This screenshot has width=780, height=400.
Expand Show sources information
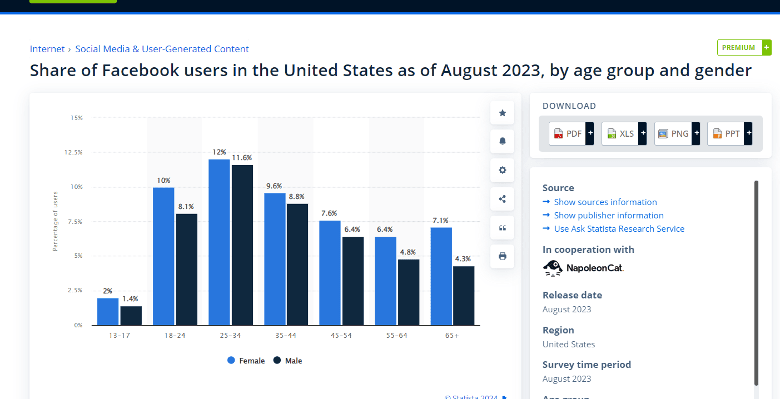click(x=600, y=202)
